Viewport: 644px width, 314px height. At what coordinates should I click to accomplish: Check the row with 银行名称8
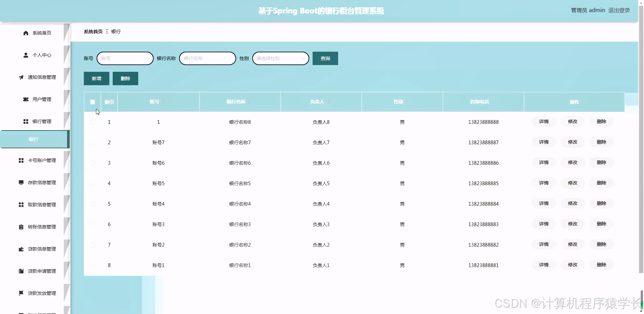(x=93, y=122)
